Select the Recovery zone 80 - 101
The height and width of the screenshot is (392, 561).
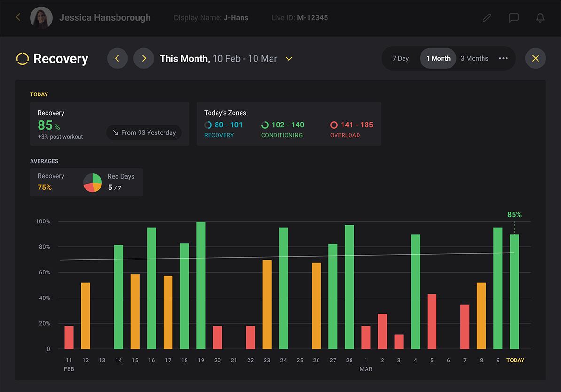click(x=224, y=125)
